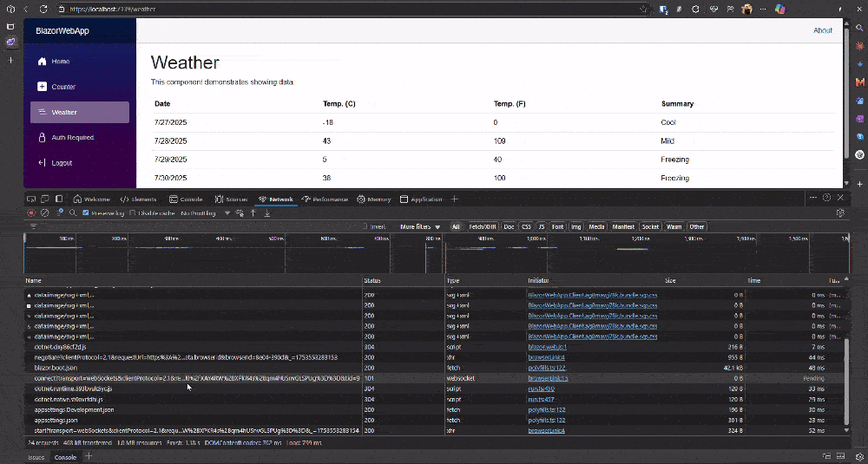Click the inspect element picker icon
The width and height of the screenshot is (868, 464).
point(31,199)
